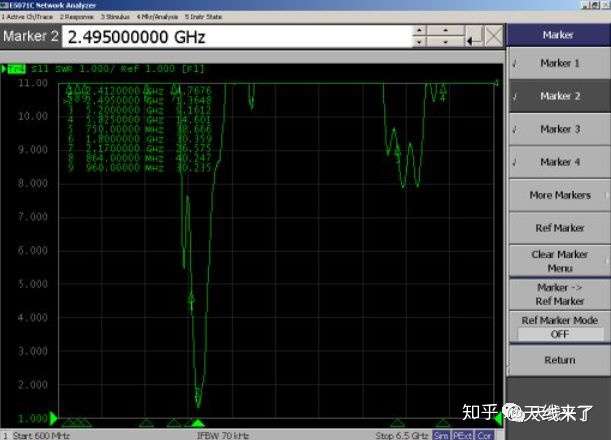Click the large down step arrow in the entry bar
The height and width of the screenshot is (440, 611).
tap(445, 41)
